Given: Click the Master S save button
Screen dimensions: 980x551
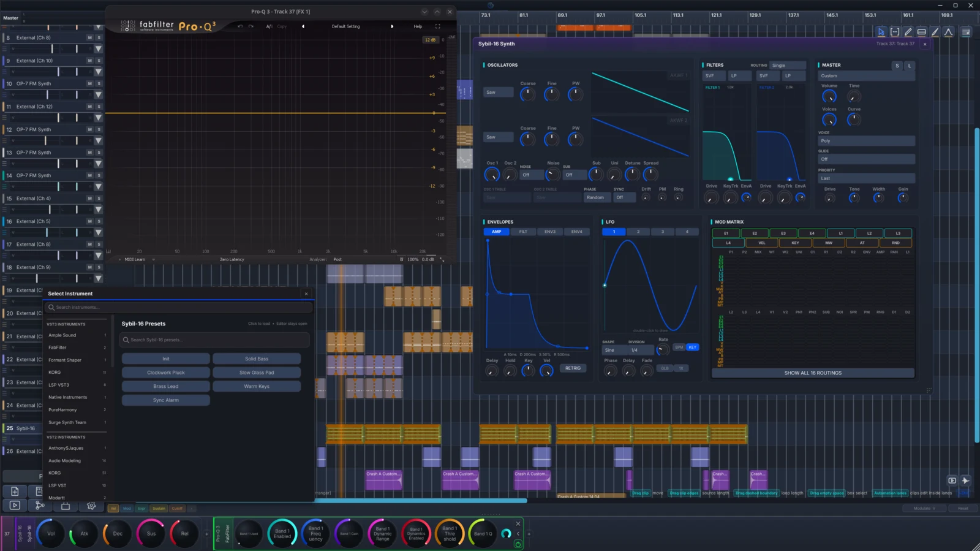Looking at the screenshot, I should (x=897, y=66).
